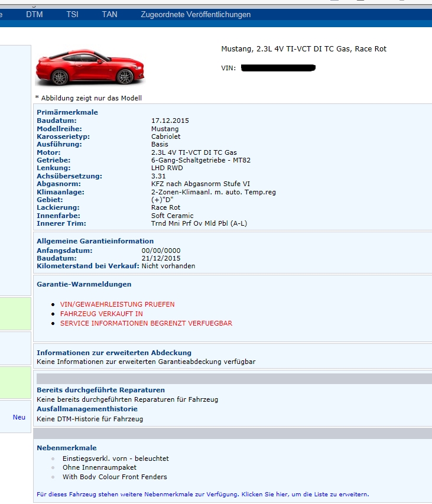Click 'Allgemeine Garantieinformation' heading

click(x=95, y=241)
